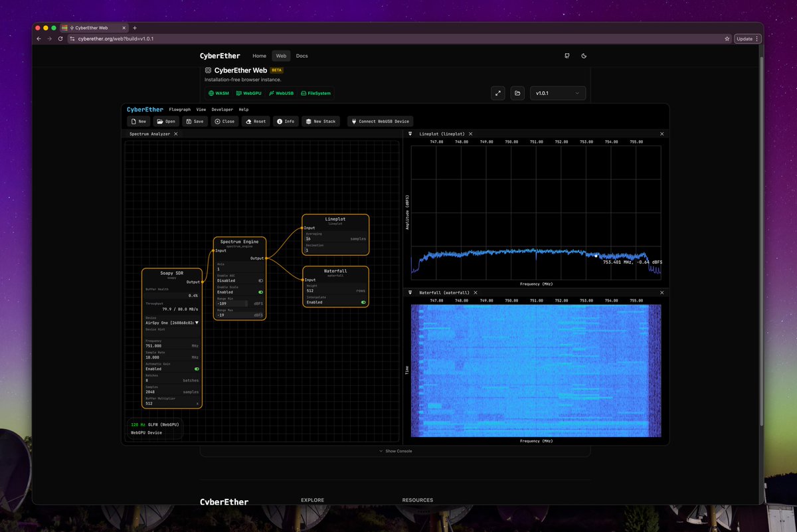Reload the page in browser
The height and width of the screenshot is (532, 797).
60,39
